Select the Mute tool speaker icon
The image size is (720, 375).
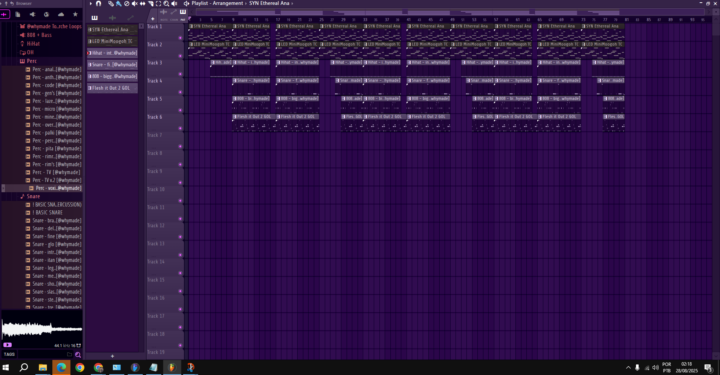click(x=135, y=3)
